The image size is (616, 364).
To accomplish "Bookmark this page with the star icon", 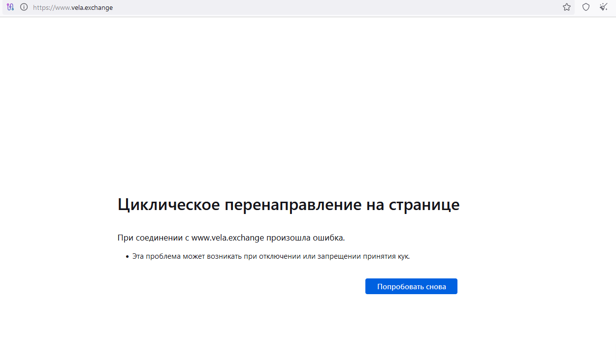I will tap(567, 7).
